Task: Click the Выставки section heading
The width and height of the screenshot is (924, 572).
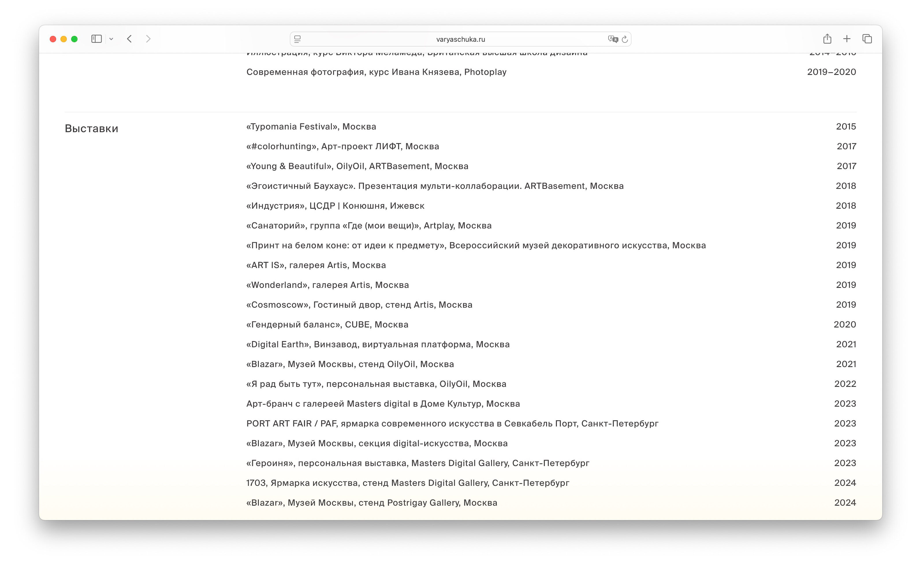Action: [x=92, y=129]
